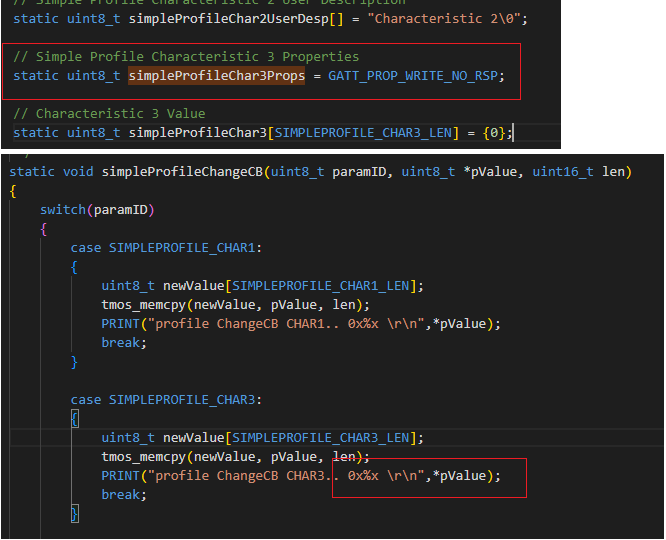The width and height of the screenshot is (666, 540).
Task: Click simpleProfileChar2UserDesp variable name
Action: (x=229, y=19)
